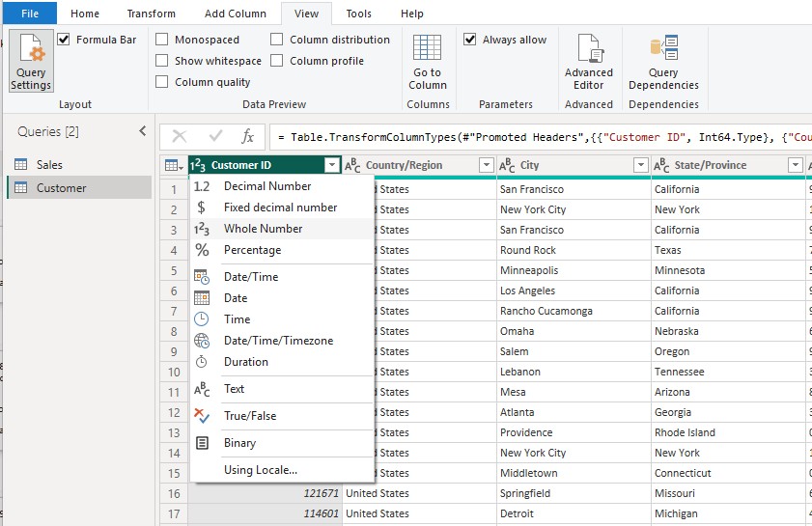Enable the Monospaced checkbox
812x526 pixels.
[161, 40]
